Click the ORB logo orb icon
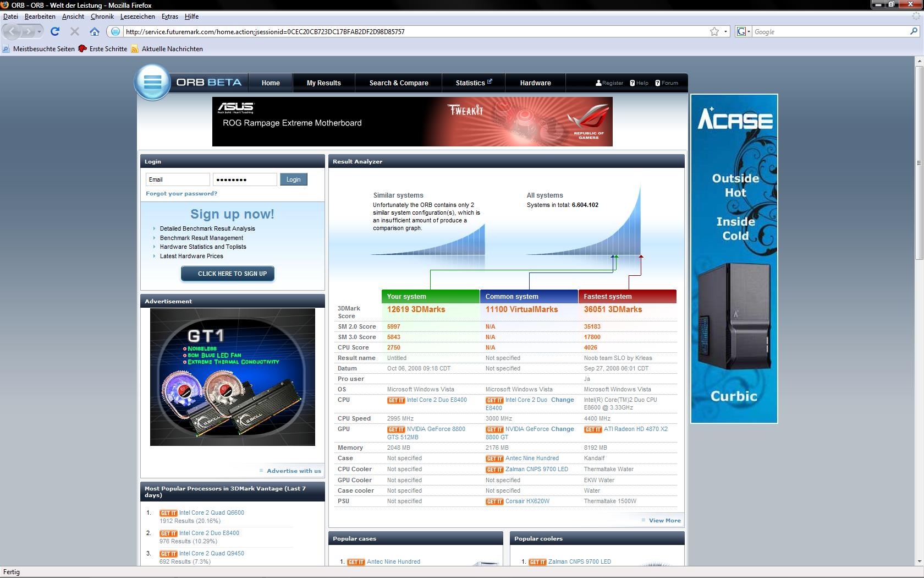The image size is (924, 578). point(152,83)
